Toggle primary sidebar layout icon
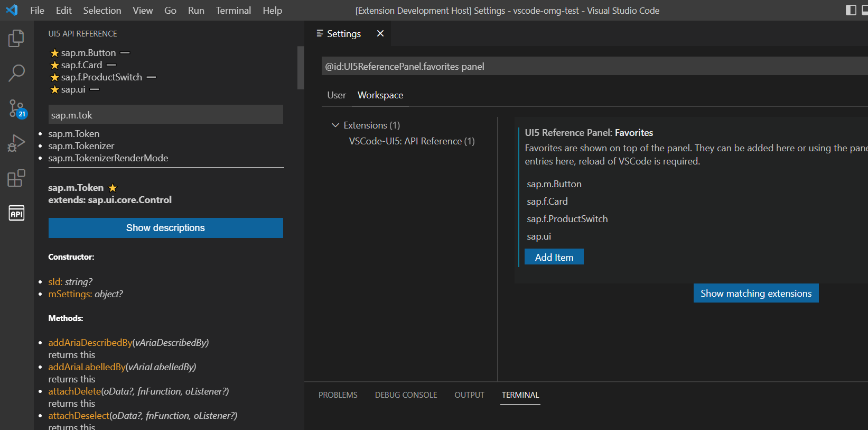The width and height of the screenshot is (868, 430). pyautogui.click(x=851, y=10)
